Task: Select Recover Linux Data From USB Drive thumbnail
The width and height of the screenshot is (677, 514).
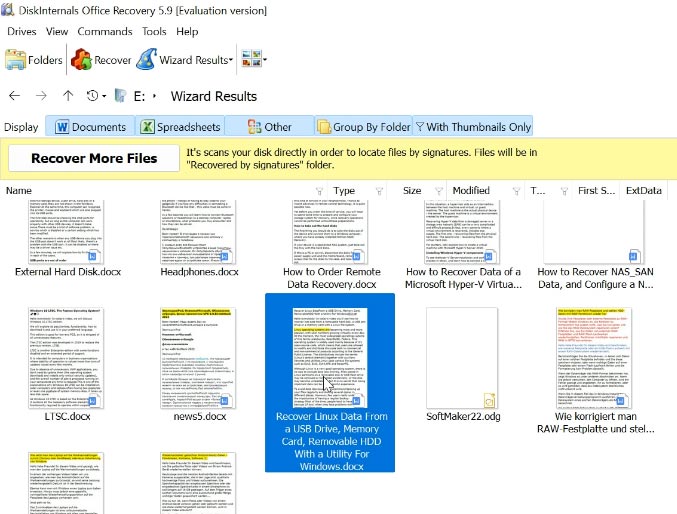Action: [330, 358]
